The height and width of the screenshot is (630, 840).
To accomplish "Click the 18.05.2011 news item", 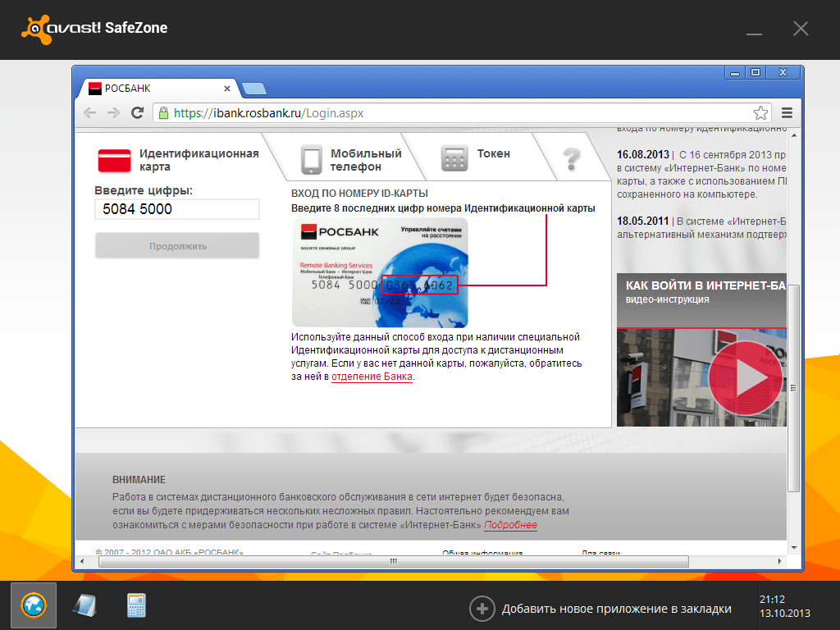I will [x=701, y=228].
